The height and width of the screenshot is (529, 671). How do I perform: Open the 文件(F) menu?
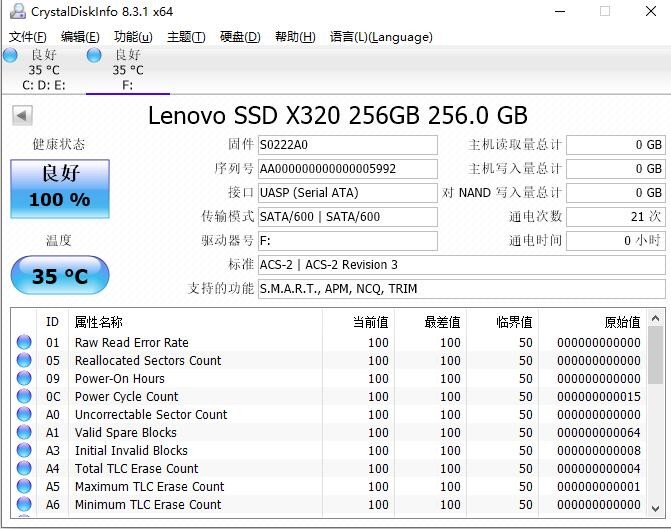(x=27, y=37)
